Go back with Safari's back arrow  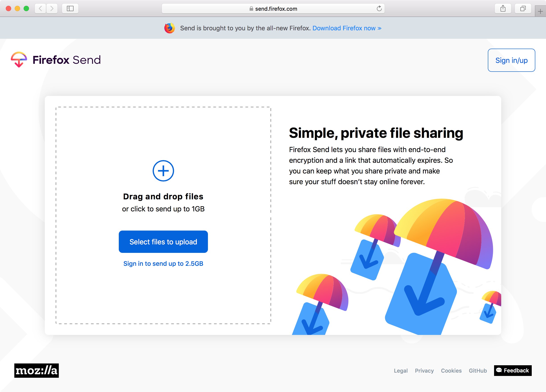click(40, 9)
